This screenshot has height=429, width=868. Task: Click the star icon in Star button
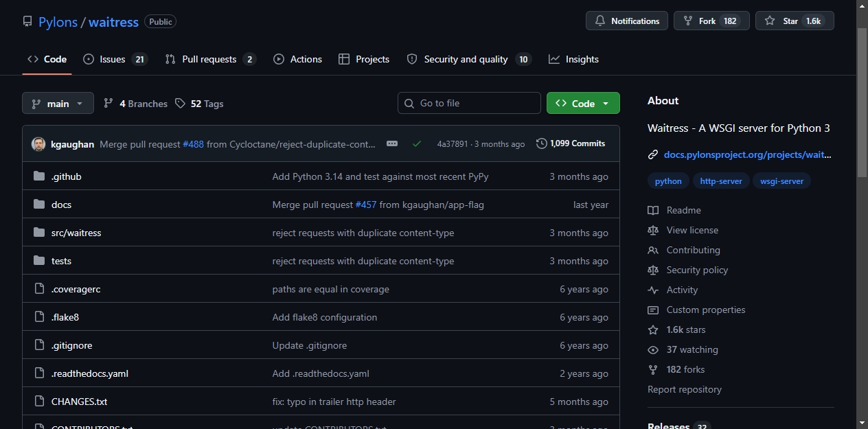[770, 21]
